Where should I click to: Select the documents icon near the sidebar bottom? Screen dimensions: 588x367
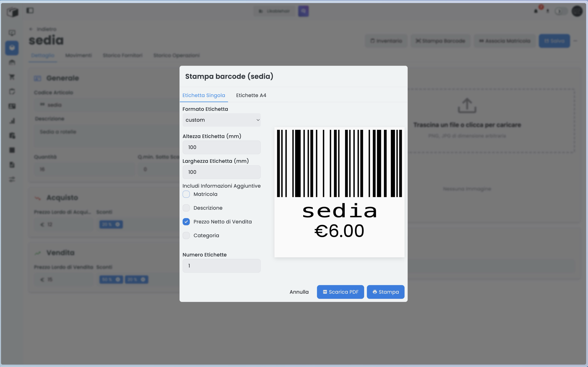[12, 165]
